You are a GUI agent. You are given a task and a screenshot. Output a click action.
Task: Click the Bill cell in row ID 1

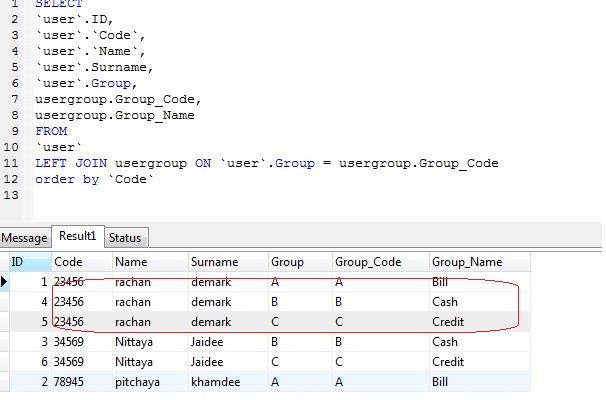pos(441,282)
